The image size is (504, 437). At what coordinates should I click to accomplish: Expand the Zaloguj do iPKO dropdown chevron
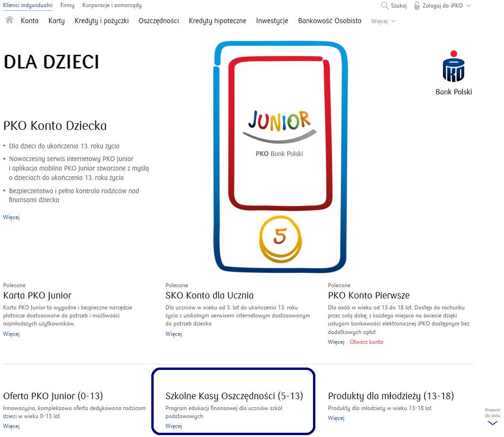469,6
